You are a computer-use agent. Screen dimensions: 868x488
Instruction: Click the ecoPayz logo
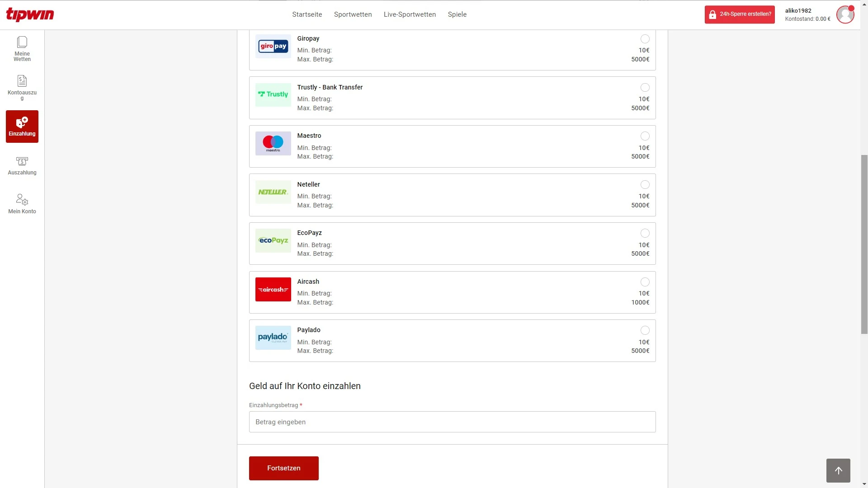click(x=273, y=240)
